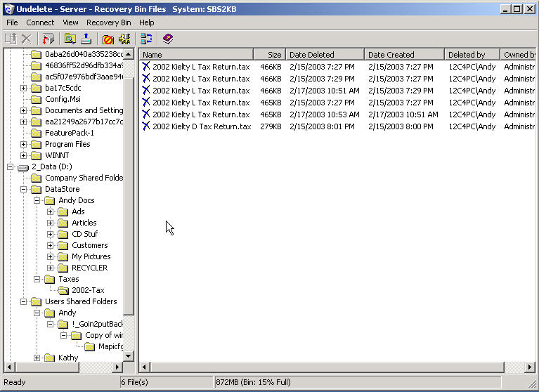Click the file list scroll-right arrow

[x=530, y=367]
